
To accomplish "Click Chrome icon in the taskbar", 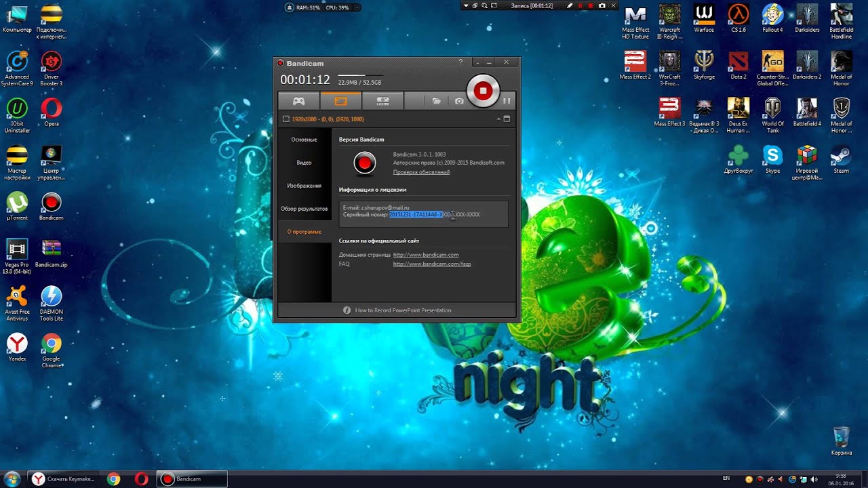I will [x=113, y=479].
